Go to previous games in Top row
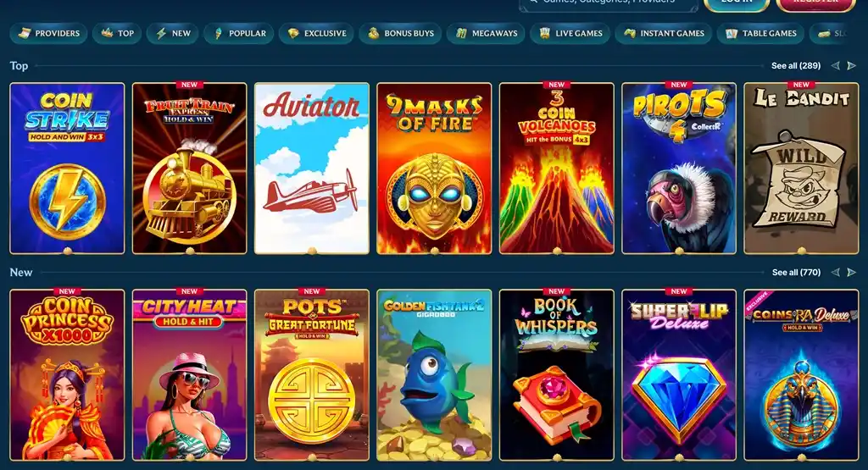This screenshot has height=470, width=868. [835, 66]
